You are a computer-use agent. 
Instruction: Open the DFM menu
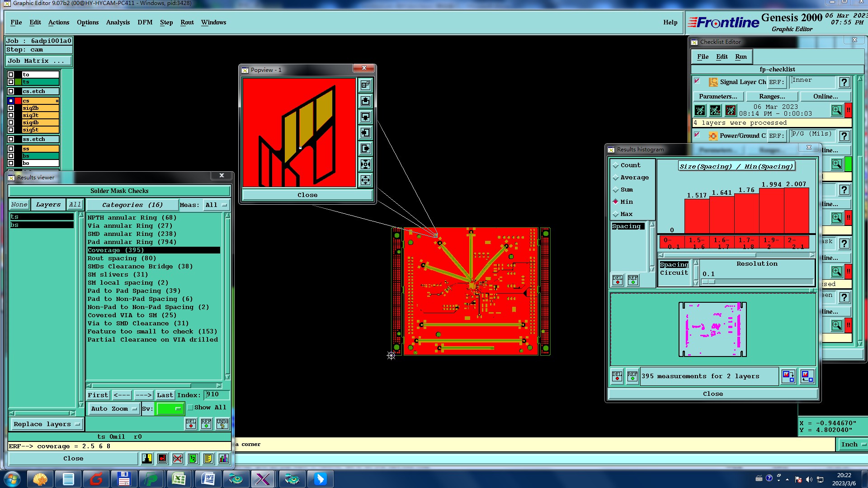click(145, 22)
